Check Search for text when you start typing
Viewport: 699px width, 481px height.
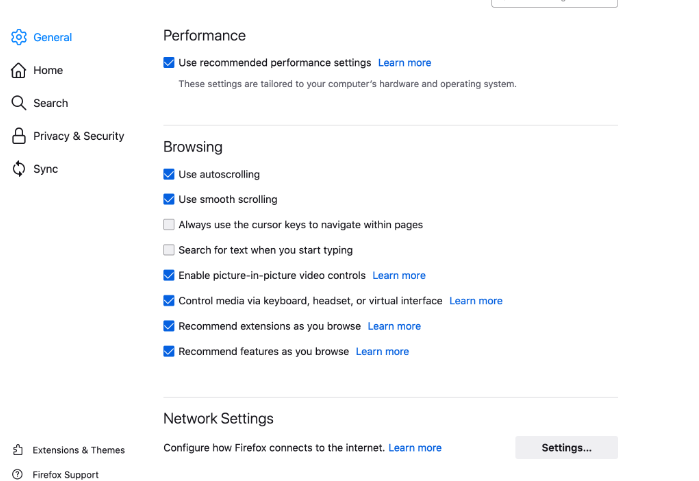click(x=169, y=250)
